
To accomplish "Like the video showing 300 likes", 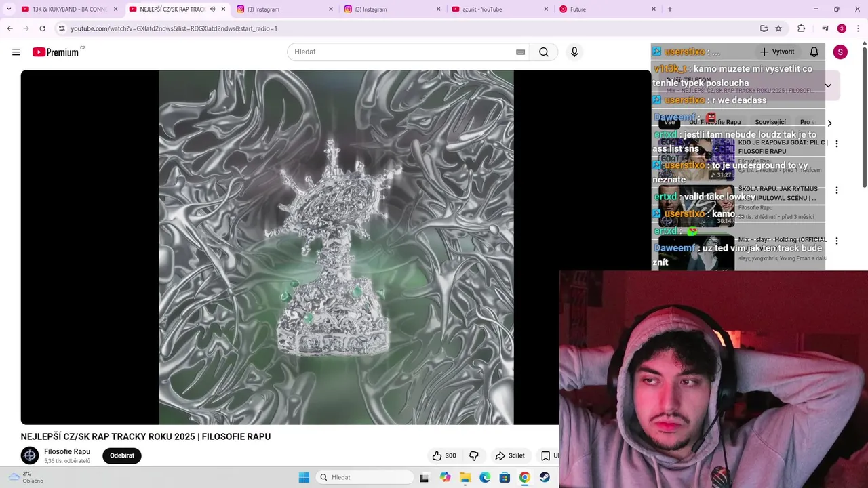I will [x=444, y=455].
